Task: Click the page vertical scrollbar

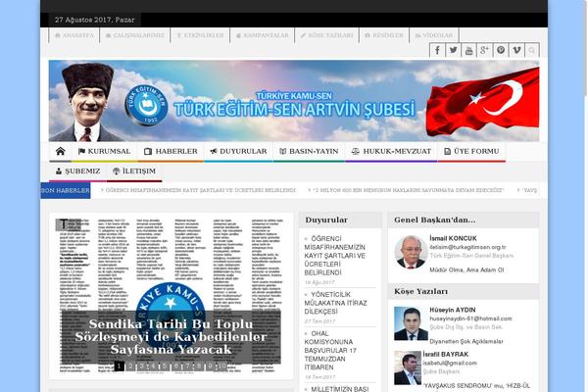Action: pos(585,49)
